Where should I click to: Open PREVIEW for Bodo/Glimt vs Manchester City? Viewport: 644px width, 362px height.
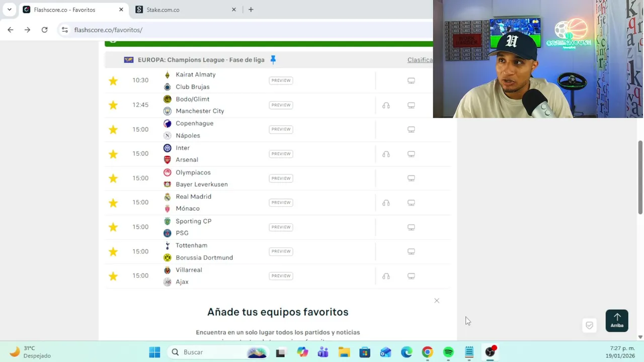point(281,105)
